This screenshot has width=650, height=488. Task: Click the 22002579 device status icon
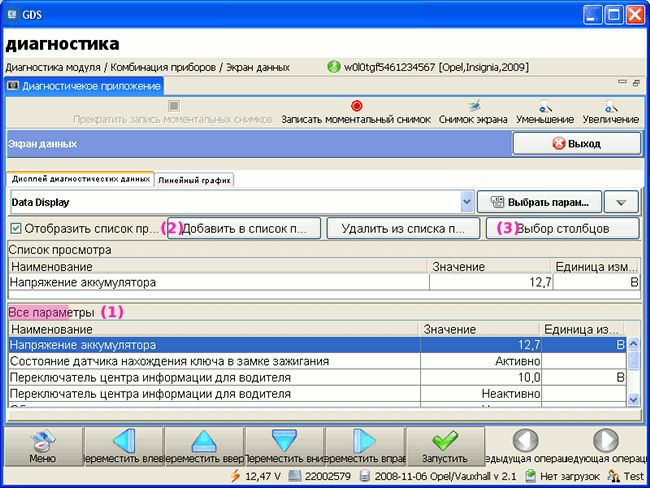[294, 476]
